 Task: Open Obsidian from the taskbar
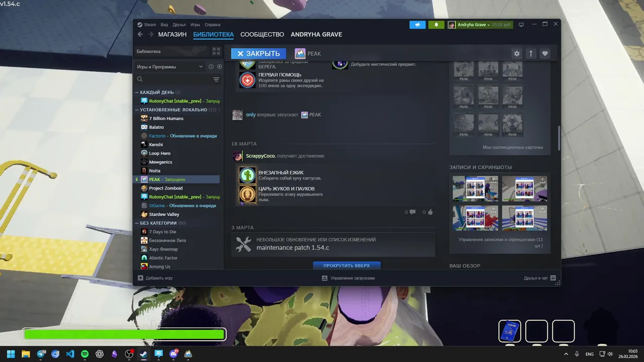click(114, 354)
